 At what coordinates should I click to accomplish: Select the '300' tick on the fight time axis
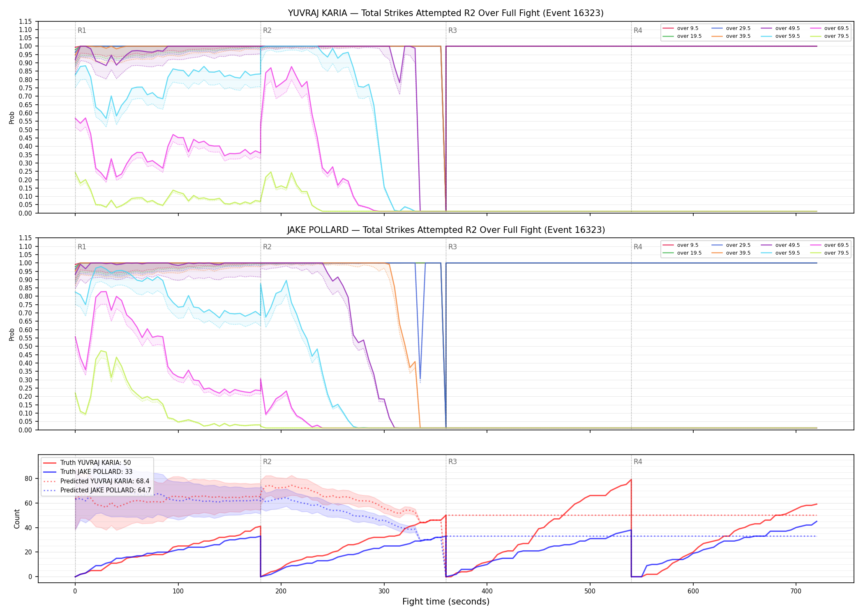pyautogui.click(x=384, y=591)
